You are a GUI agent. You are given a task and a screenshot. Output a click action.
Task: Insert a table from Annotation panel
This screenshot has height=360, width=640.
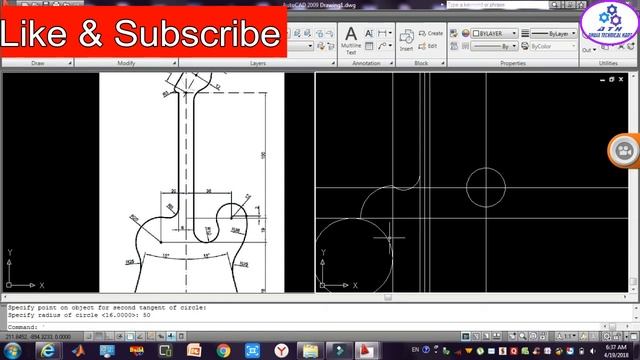pyautogui.click(x=369, y=46)
